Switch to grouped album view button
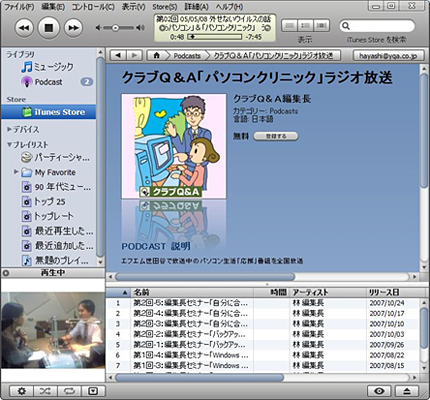Screen dimensions: 430x400 [x=305, y=25]
